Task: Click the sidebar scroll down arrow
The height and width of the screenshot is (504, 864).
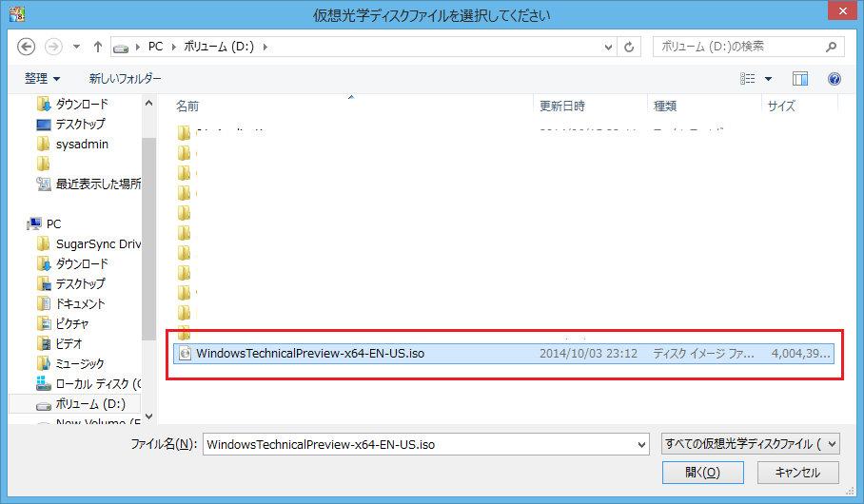Action: pyautogui.click(x=148, y=416)
